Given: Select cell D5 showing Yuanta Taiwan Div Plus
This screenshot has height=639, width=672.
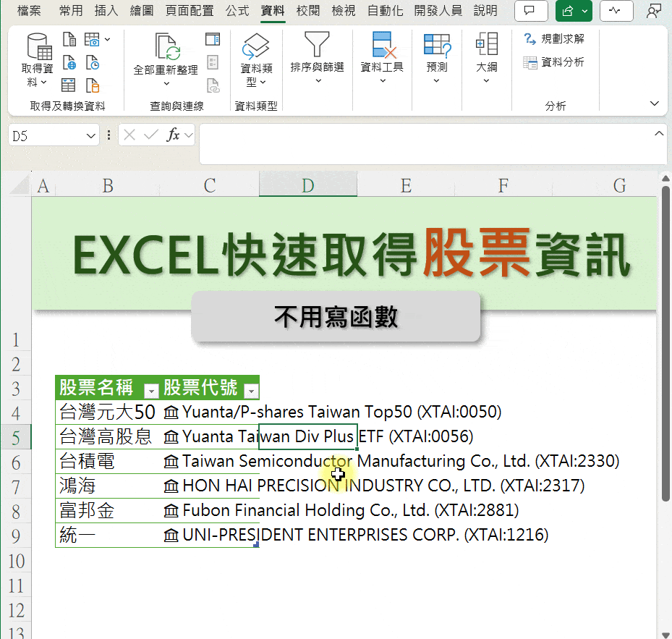Looking at the screenshot, I should 307,436.
